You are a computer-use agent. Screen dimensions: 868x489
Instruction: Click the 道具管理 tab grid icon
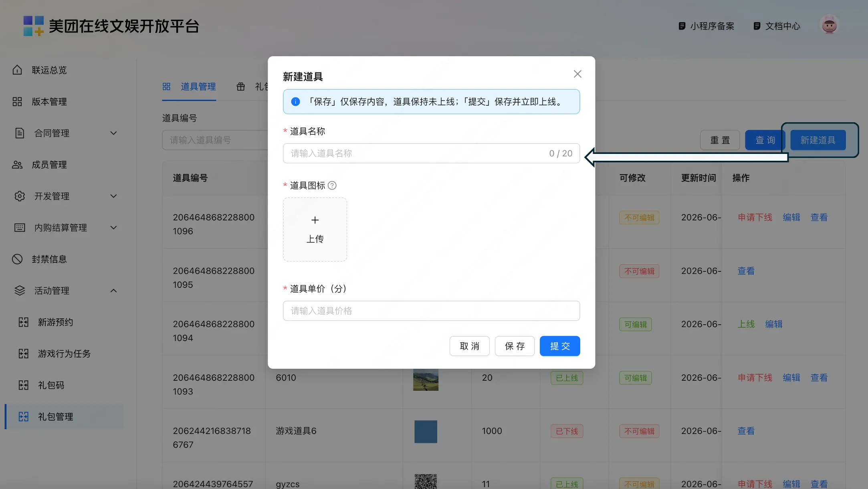point(166,87)
